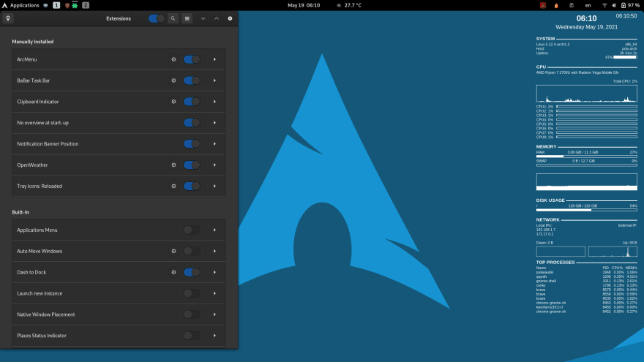Enable the Auto Move Windows switch
The height and width of the screenshot is (362, 644).
pyautogui.click(x=192, y=251)
